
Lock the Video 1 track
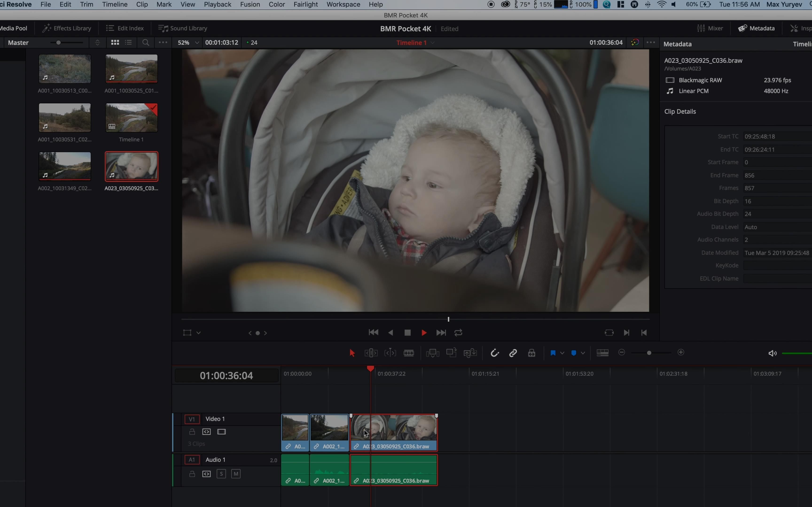pos(192,432)
